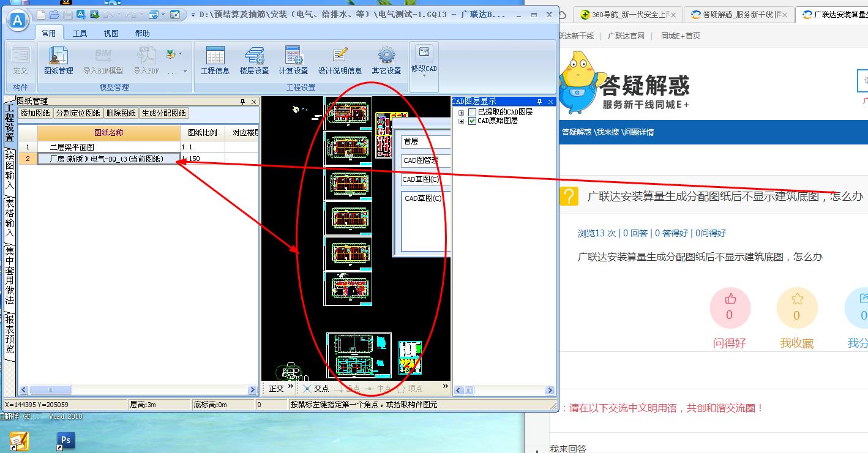Switch to 帮助 ribbon tab
This screenshot has width=868, height=453.
click(x=142, y=34)
